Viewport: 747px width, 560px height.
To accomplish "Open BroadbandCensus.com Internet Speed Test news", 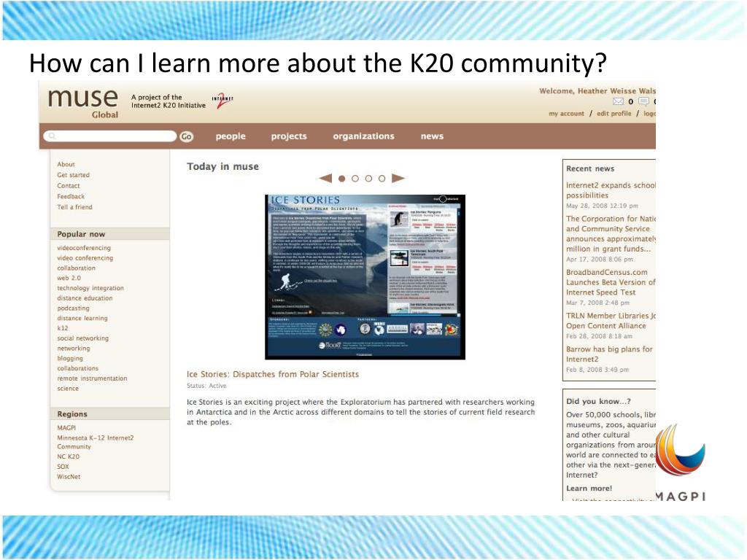I will (611, 282).
